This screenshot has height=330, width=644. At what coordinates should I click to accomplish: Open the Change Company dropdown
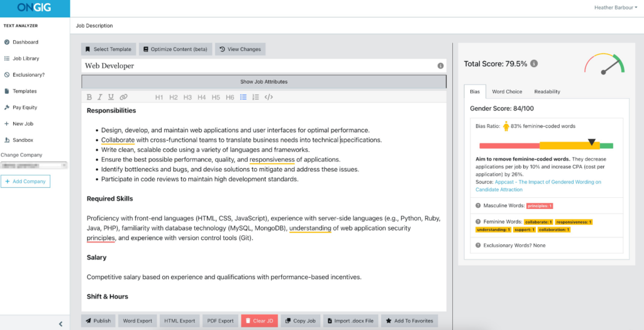pyautogui.click(x=33, y=166)
